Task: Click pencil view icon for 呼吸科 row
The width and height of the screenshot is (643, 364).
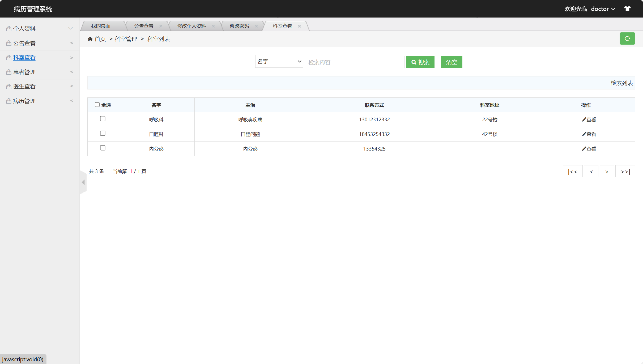Action: point(584,119)
